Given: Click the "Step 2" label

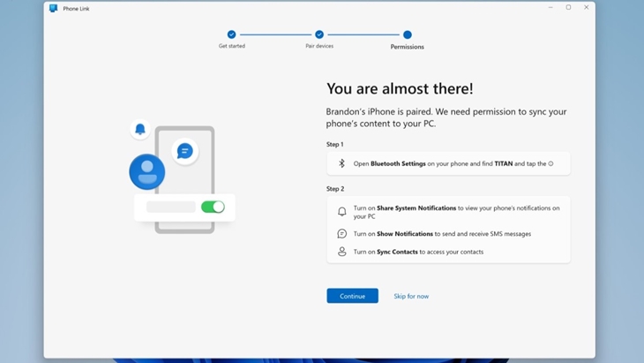Looking at the screenshot, I should click(x=335, y=189).
